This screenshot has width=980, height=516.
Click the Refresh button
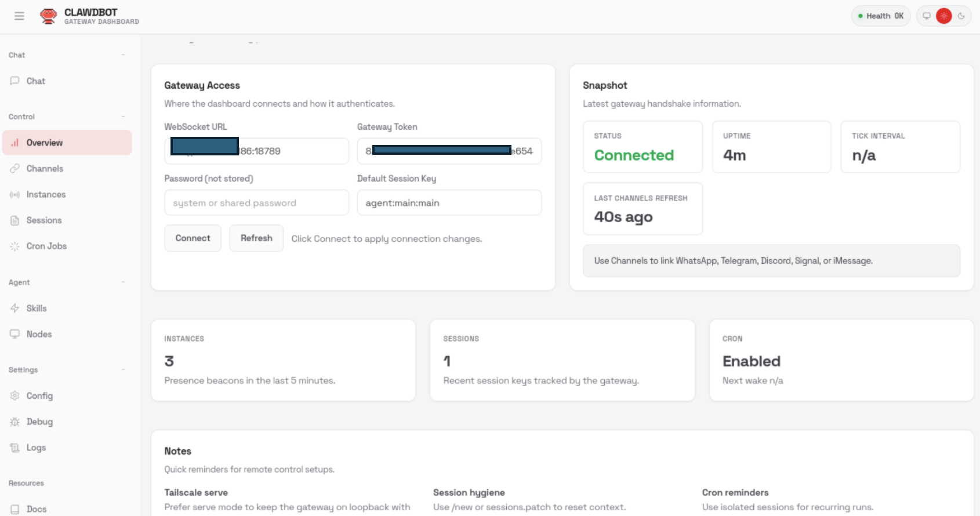(256, 238)
